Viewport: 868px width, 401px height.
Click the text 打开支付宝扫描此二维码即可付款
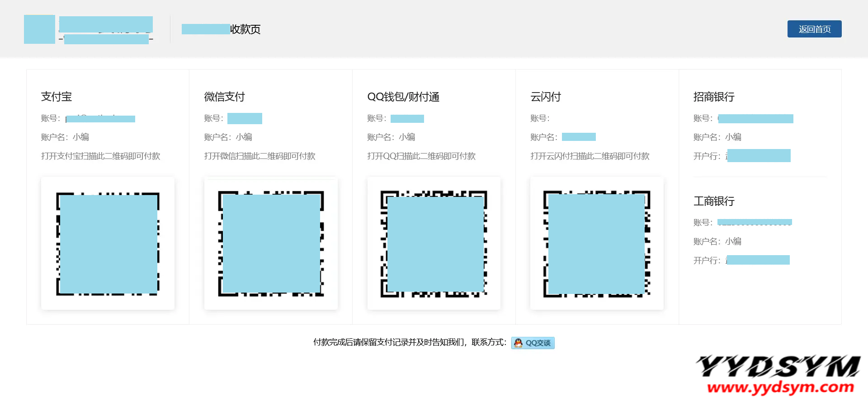coord(101,156)
